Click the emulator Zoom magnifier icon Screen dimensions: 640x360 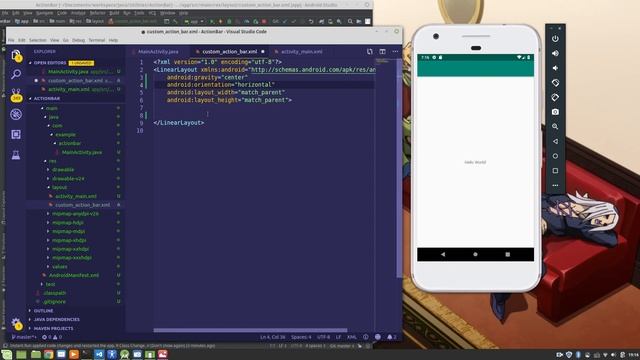tap(555, 127)
